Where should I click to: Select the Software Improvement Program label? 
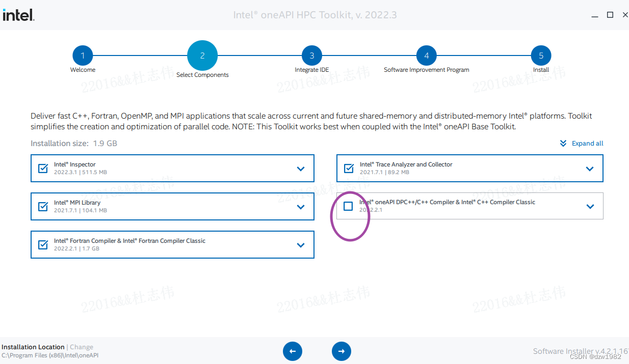coord(427,70)
